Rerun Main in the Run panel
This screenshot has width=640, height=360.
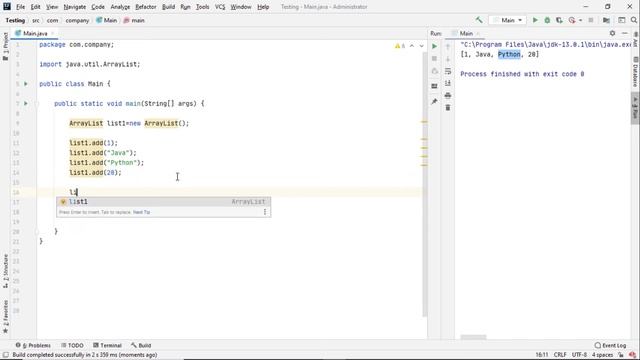coord(434,46)
